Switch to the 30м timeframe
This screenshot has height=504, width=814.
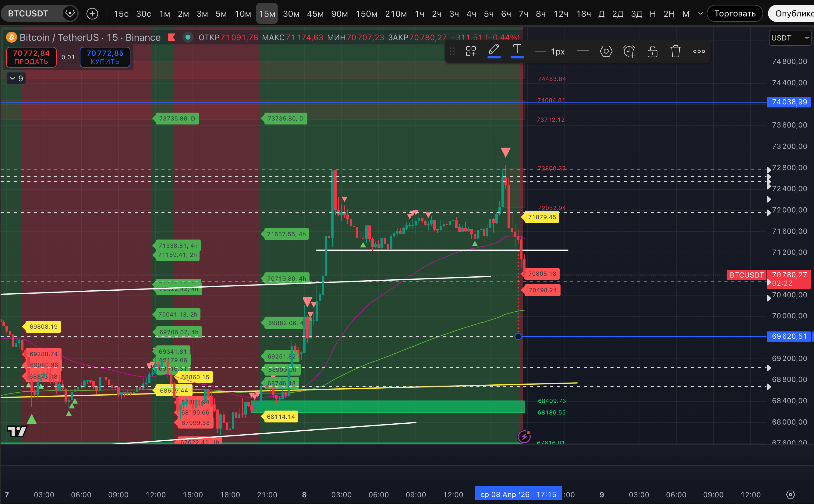291,14
